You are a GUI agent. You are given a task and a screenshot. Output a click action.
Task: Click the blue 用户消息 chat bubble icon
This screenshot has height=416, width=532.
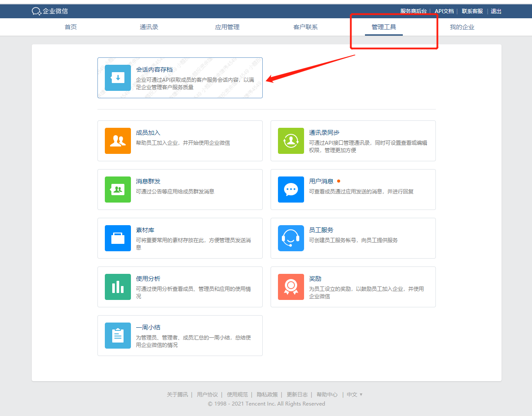click(x=291, y=190)
